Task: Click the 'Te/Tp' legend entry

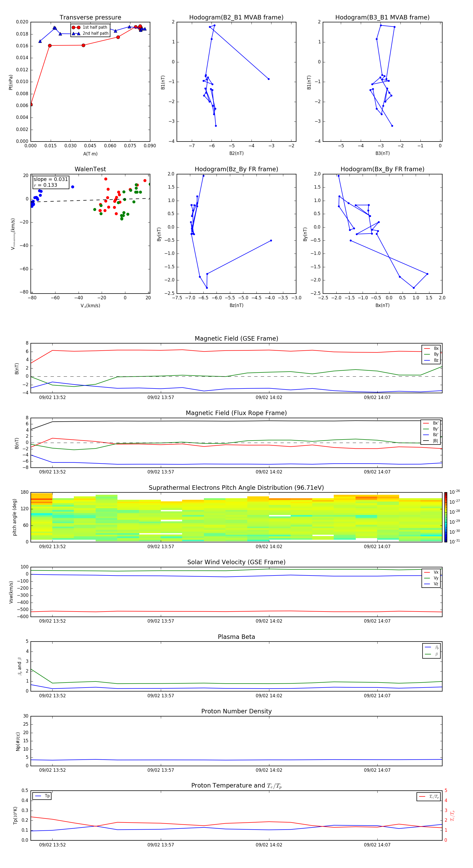Action: tap(429, 796)
